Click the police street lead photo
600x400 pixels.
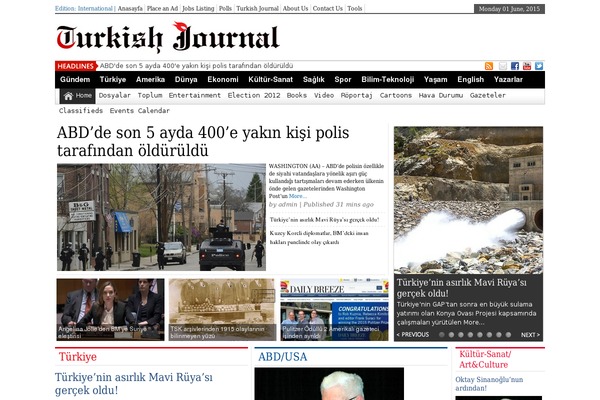point(161,217)
